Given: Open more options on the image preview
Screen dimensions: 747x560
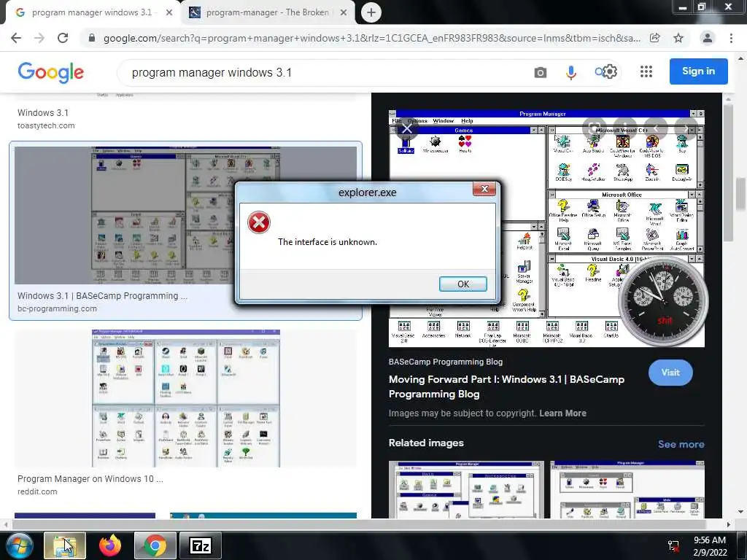Looking at the screenshot, I should pos(625,128).
